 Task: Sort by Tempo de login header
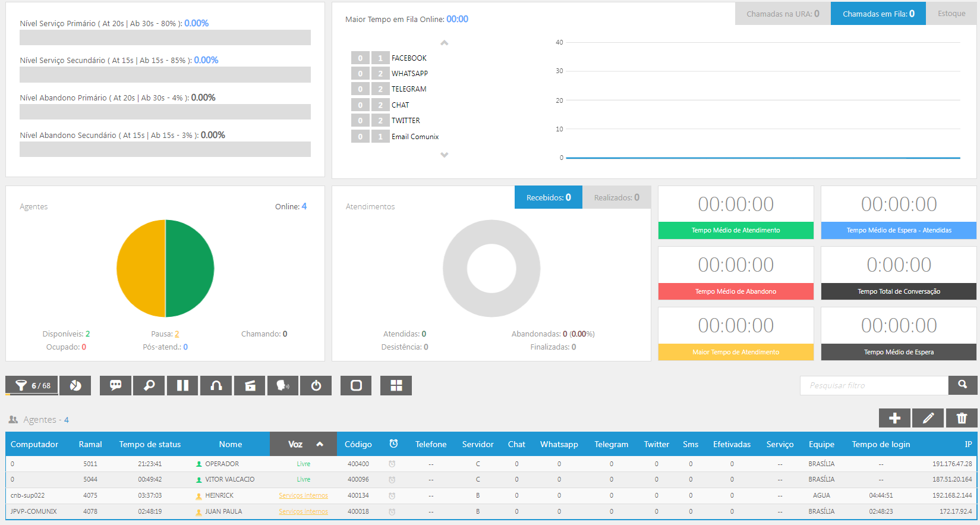point(881,444)
